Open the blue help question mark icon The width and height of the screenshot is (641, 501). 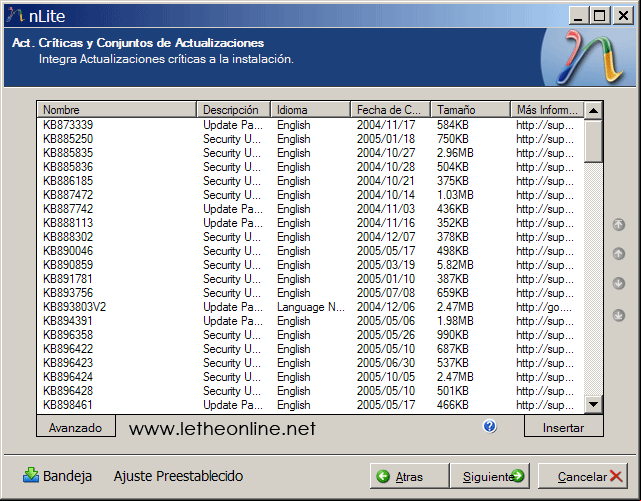pyautogui.click(x=489, y=426)
